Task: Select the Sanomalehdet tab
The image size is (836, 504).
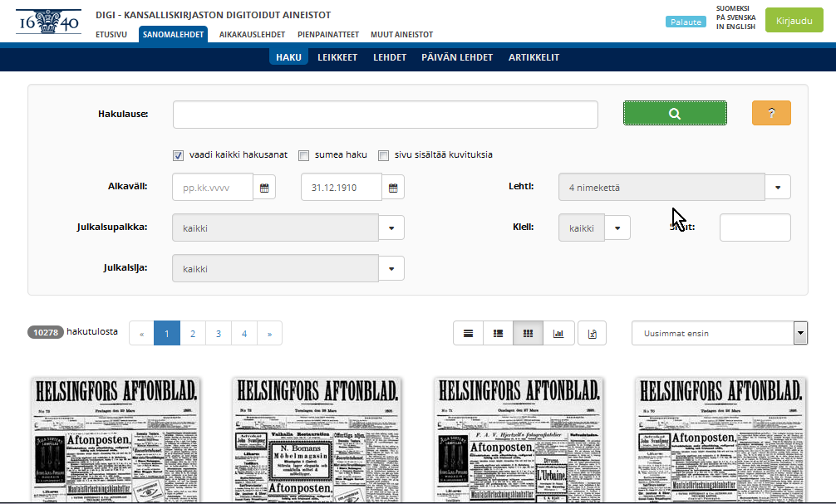Action: [x=174, y=34]
